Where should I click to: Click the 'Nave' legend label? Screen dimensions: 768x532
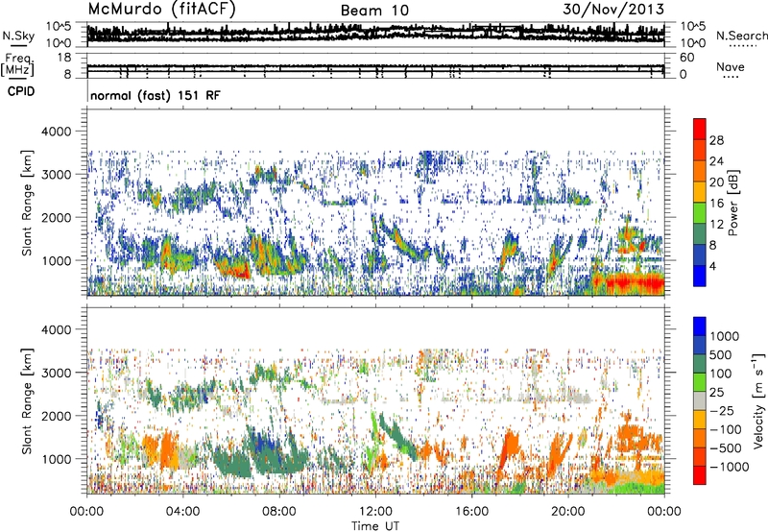(x=731, y=67)
